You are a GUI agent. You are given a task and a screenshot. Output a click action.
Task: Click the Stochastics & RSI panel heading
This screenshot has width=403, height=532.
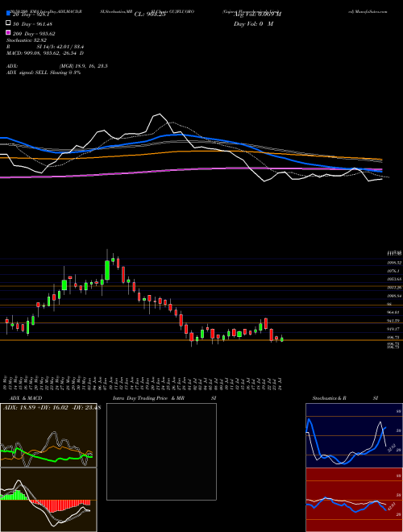[345, 398]
